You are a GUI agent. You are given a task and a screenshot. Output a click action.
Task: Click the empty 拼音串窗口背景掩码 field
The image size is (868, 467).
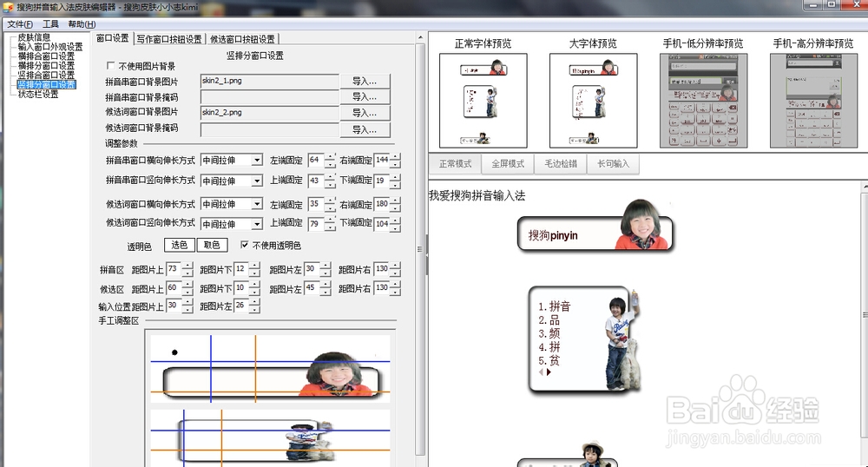tap(270, 97)
